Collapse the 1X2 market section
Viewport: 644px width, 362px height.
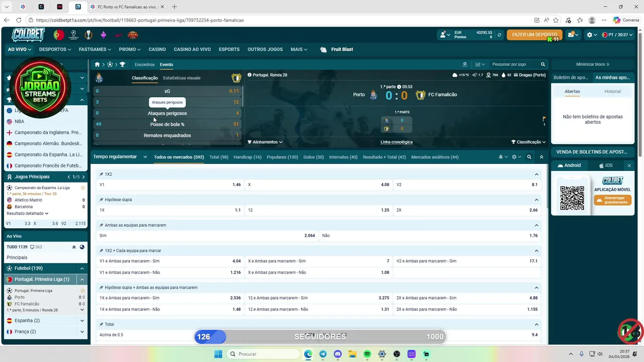[536, 174]
